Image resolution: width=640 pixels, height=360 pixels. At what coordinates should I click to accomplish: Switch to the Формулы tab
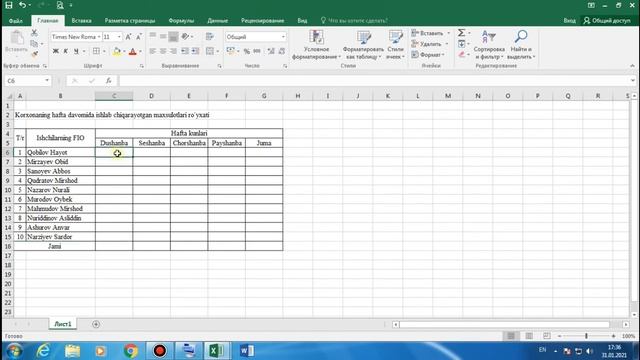181,20
